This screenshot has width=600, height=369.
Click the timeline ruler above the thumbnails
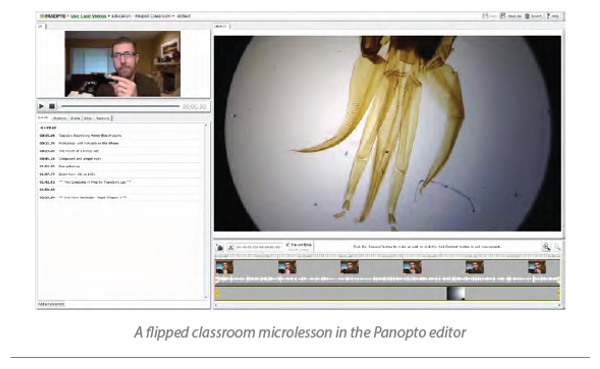(x=387, y=256)
